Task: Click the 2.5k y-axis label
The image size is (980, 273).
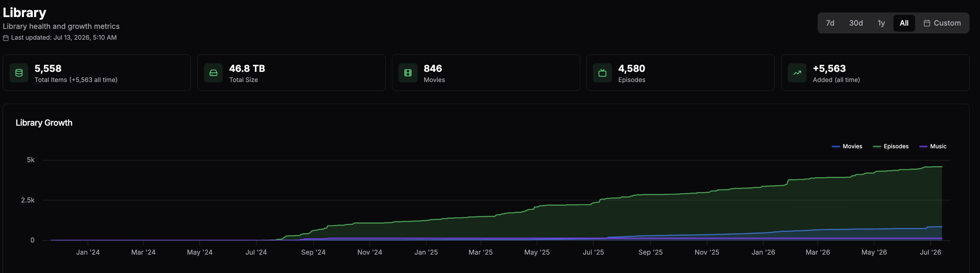Action: 28,200
